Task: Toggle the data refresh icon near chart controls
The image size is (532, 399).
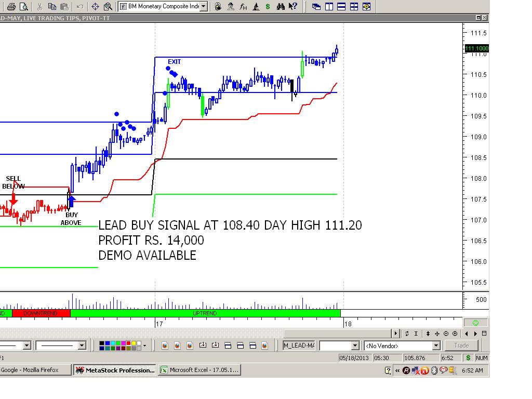Action: tap(407, 333)
